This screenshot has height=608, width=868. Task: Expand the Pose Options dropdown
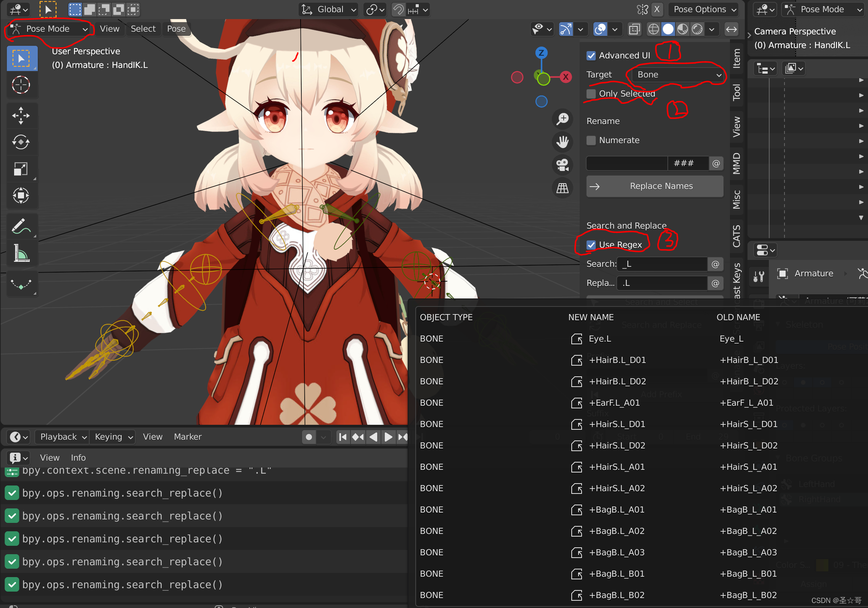tap(704, 10)
